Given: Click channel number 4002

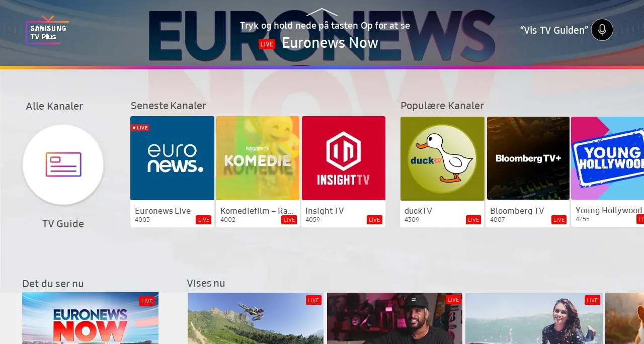Looking at the screenshot, I should pyautogui.click(x=228, y=220).
